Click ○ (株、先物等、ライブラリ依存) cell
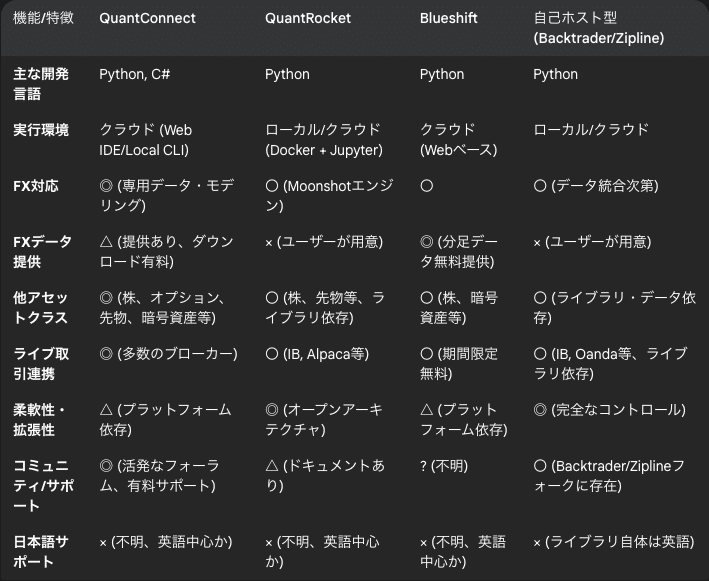The image size is (709, 581). point(325,307)
